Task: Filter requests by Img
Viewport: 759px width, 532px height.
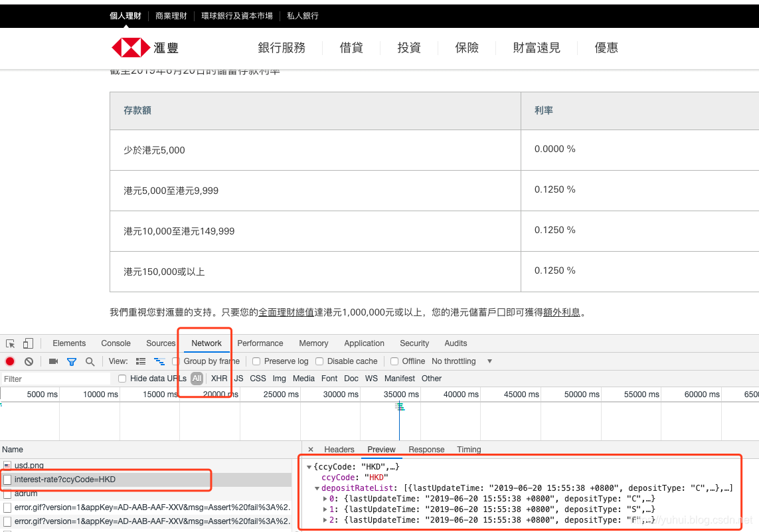Action: click(x=280, y=379)
